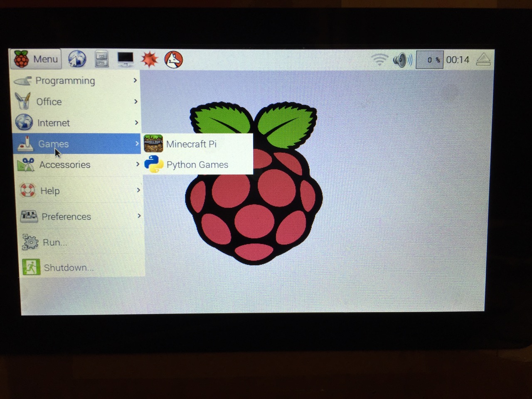This screenshot has height=399, width=532.
Task: Click the CPU usage monitor box
Action: (430, 60)
